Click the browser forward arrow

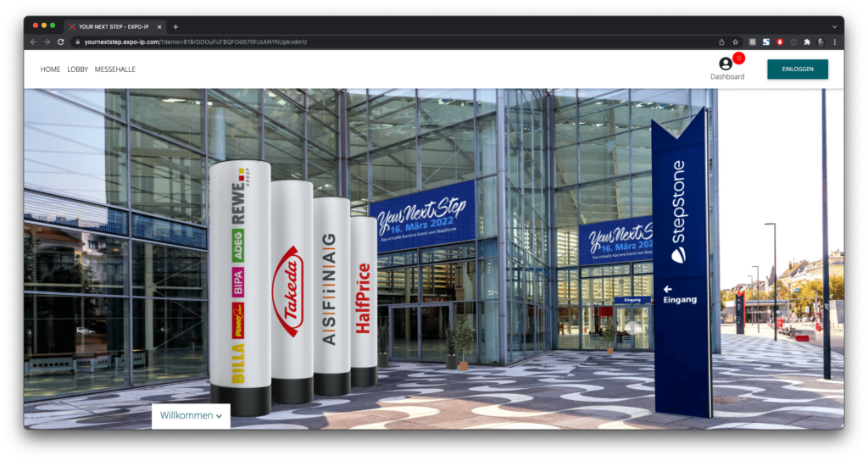pos(47,42)
